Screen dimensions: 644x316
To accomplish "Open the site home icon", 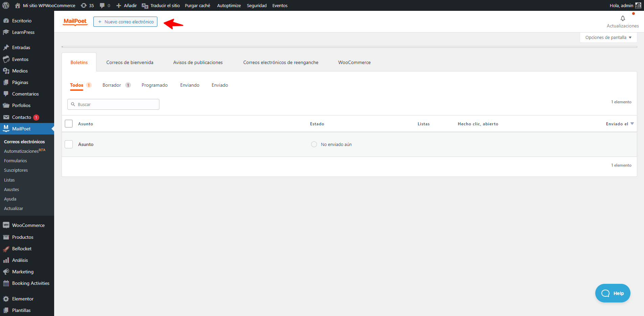I will (x=18, y=5).
